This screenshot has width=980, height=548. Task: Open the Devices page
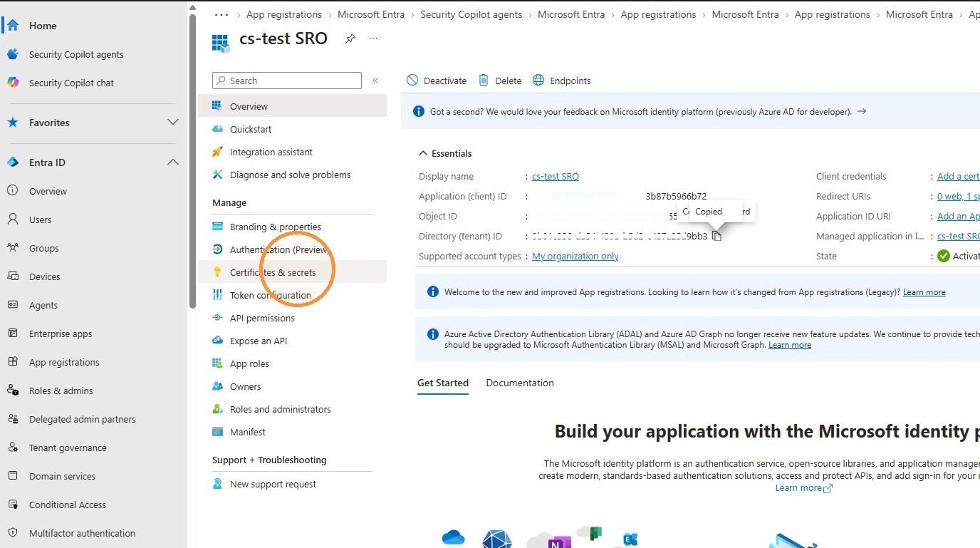pyautogui.click(x=44, y=276)
